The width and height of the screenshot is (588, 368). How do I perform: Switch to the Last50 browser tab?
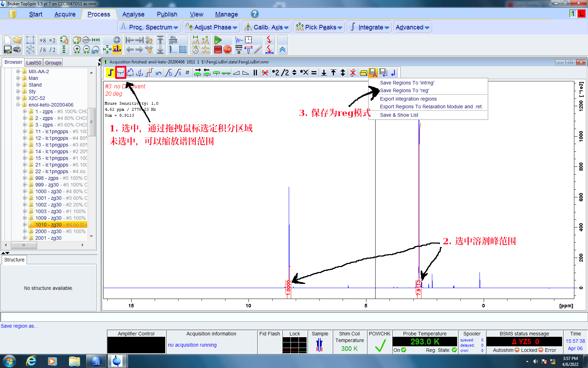[34, 63]
